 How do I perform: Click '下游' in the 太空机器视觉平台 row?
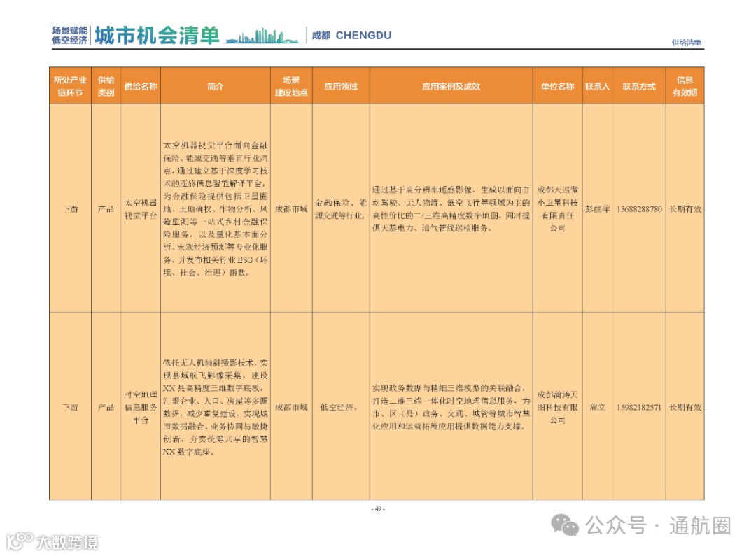pos(71,209)
